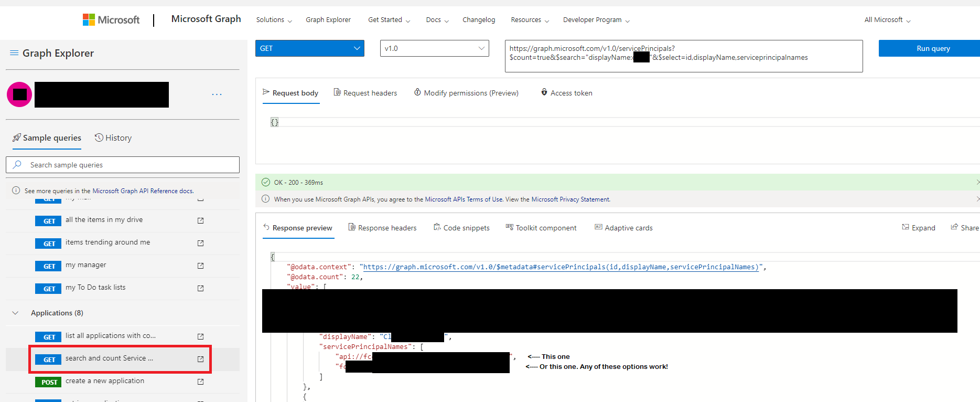Expand the Get Started menu
980x402 pixels.
tap(389, 20)
